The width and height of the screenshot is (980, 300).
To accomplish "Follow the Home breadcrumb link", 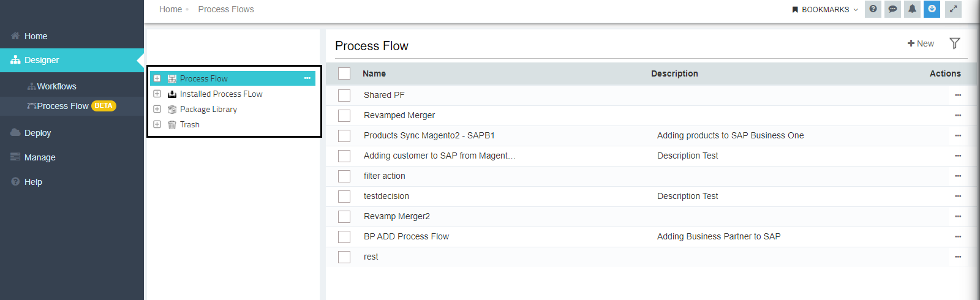I will 170,9.
